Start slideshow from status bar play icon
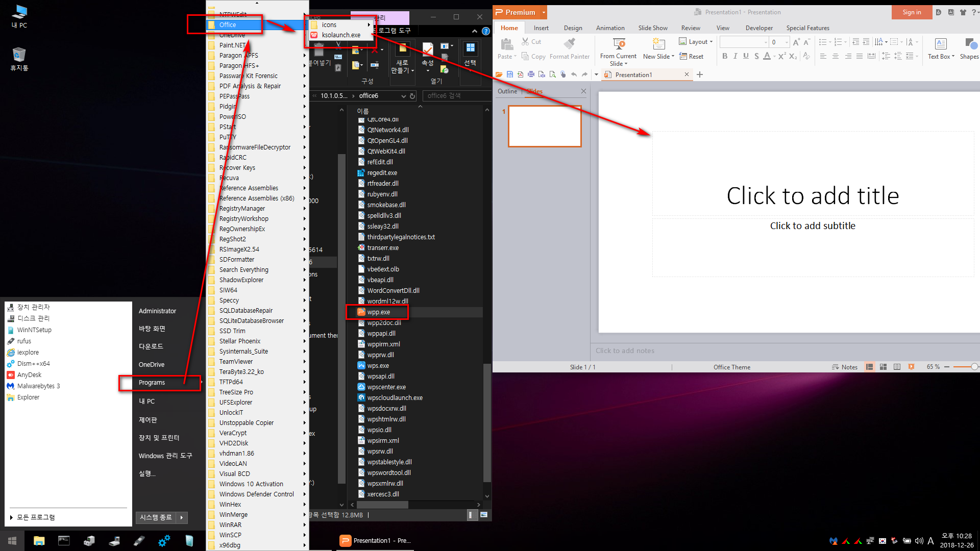The width and height of the screenshot is (980, 551). pos(911,367)
